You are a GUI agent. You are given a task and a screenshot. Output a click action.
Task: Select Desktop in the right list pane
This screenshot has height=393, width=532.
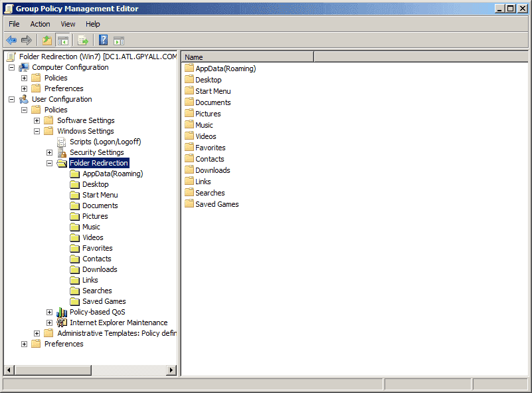click(209, 80)
